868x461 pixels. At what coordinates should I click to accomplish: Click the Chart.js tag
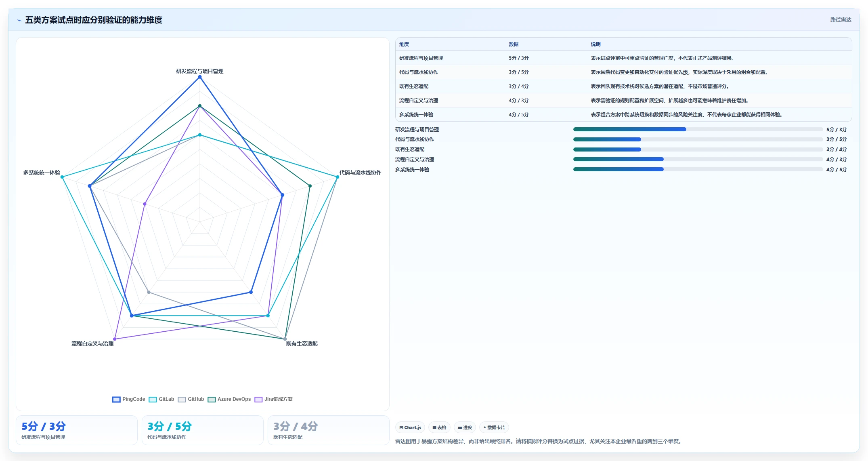tap(410, 427)
